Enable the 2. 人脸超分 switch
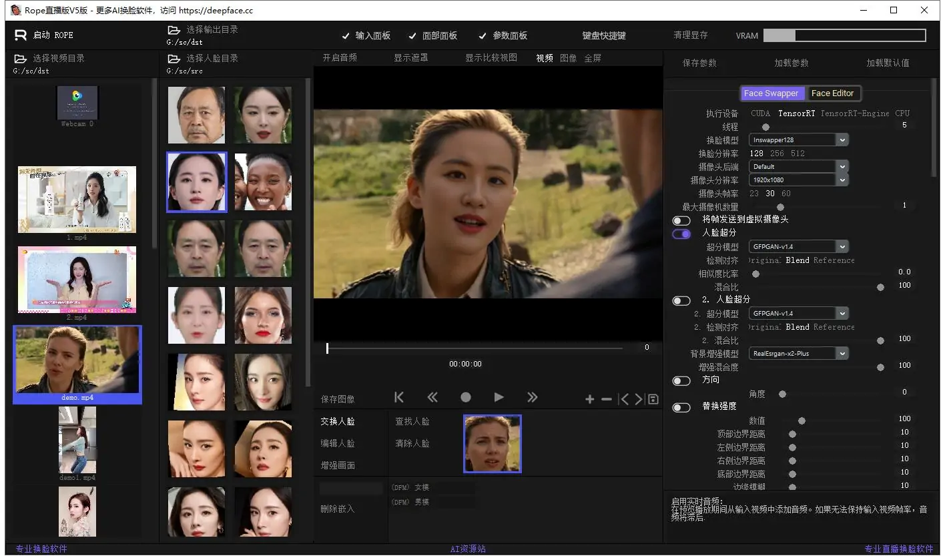 (x=681, y=300)
